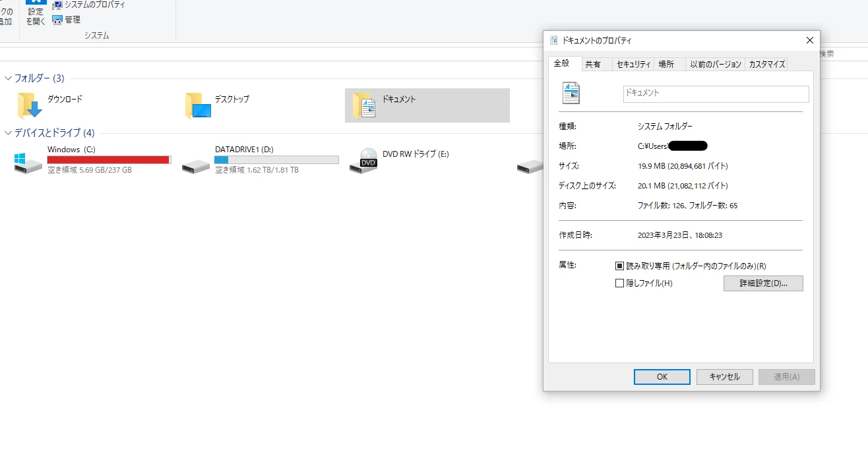Select the DATADRIVE1 (D:) drive icon
The width and height of the screenshot is (868, 462).
[x=196, y=165]
